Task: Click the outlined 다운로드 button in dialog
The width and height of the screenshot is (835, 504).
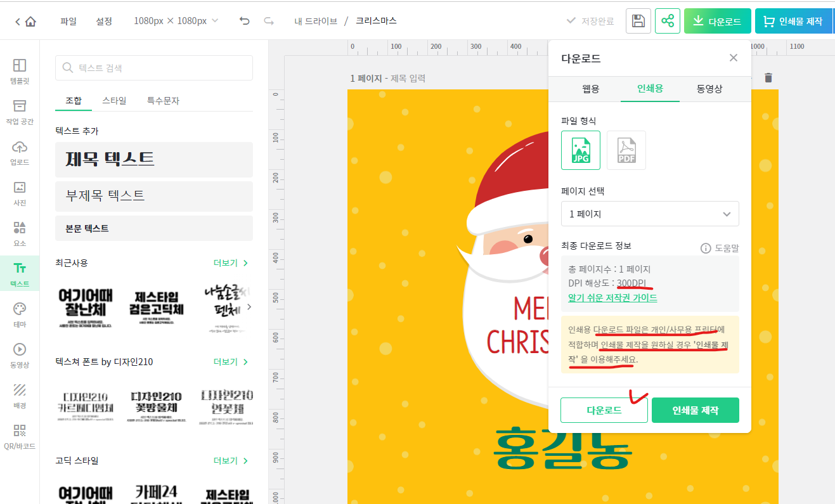Action: (604, 410)
